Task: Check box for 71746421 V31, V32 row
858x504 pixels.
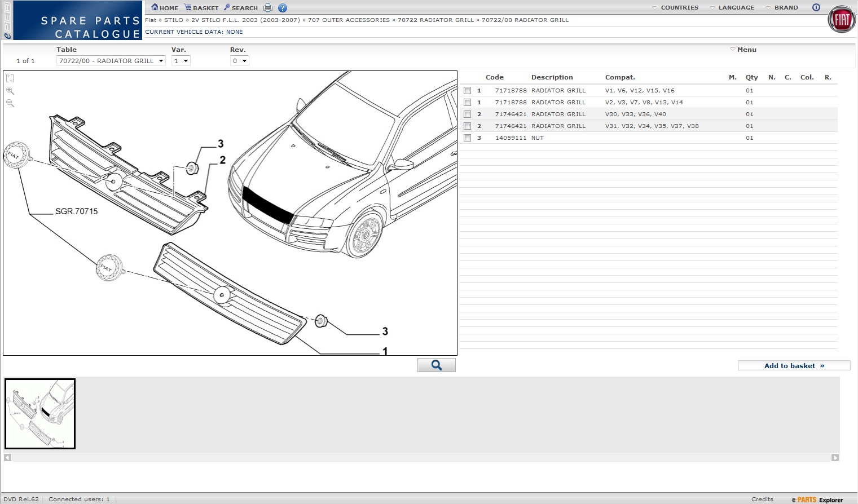Action: [x=467, y=126]
